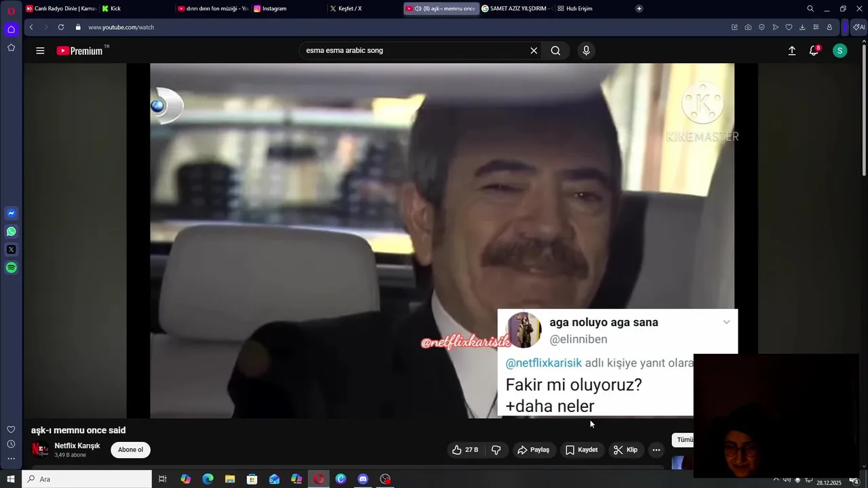Viewport: 868px width, 488px height.
Task: Open sidebar history clock icon
Action: 11,444
